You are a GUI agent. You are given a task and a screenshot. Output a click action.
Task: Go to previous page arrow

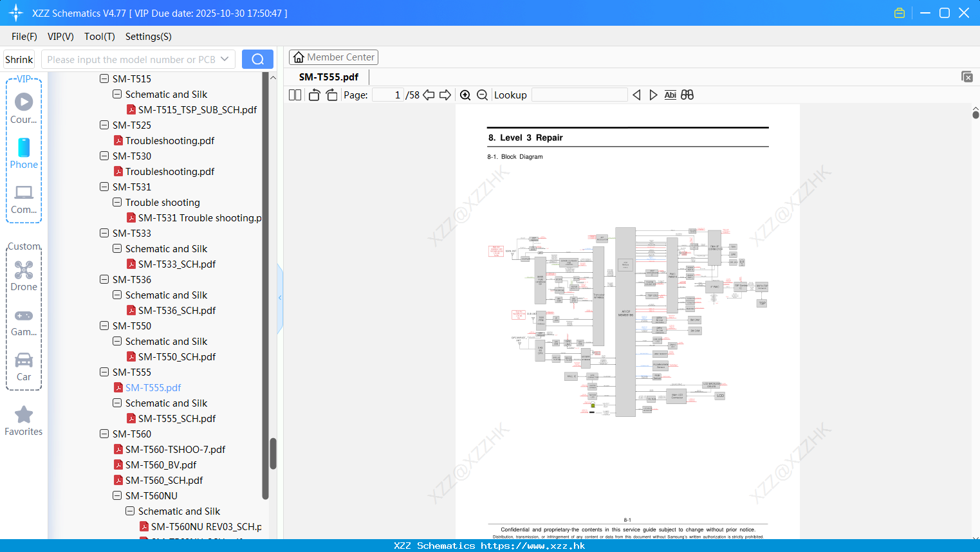[429, 95]
